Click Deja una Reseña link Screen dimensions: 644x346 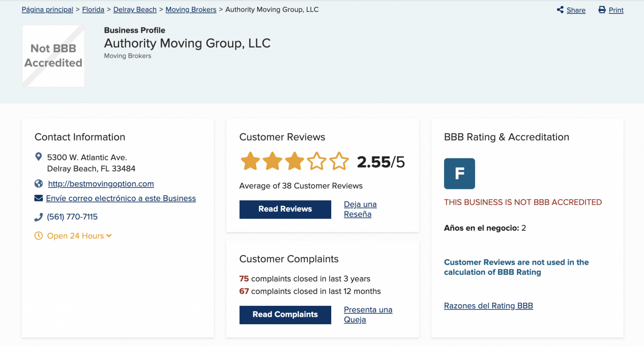[360, 209]
